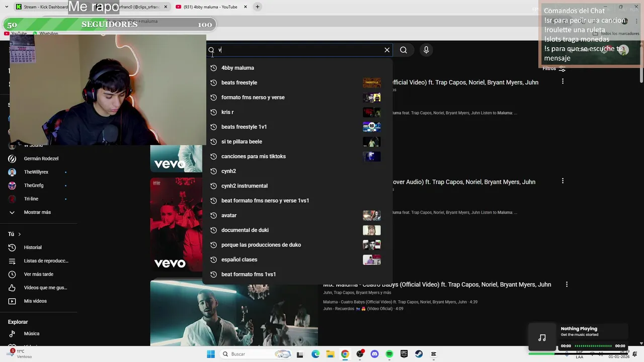Open Historial in the YouTube sidebar
Screen dimensions: 644x362
pyautogui.click(x=38, y=247)
